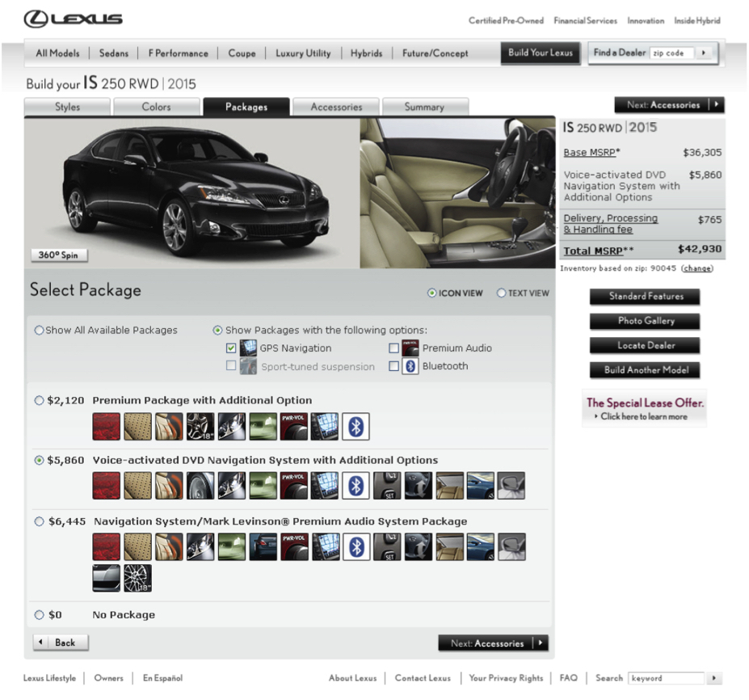Check the Bluetooth filter checkbox
Image resolution: width=749 pixels, height=700 pixels.
tap(394, 366)
